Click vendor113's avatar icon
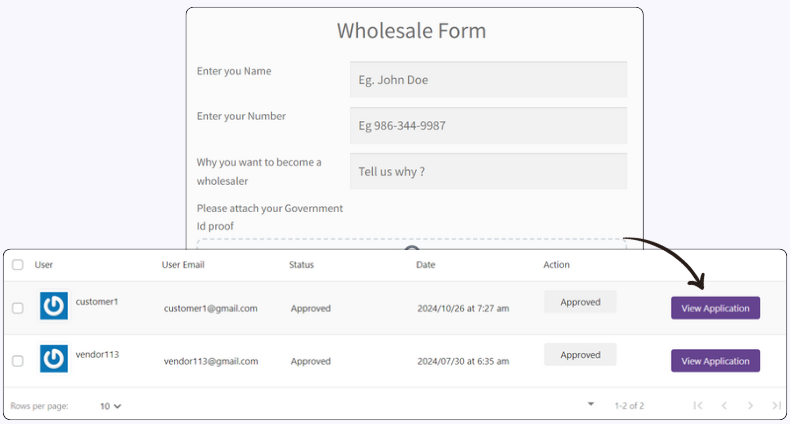This screenshot has width=790, height=424. 54,359
